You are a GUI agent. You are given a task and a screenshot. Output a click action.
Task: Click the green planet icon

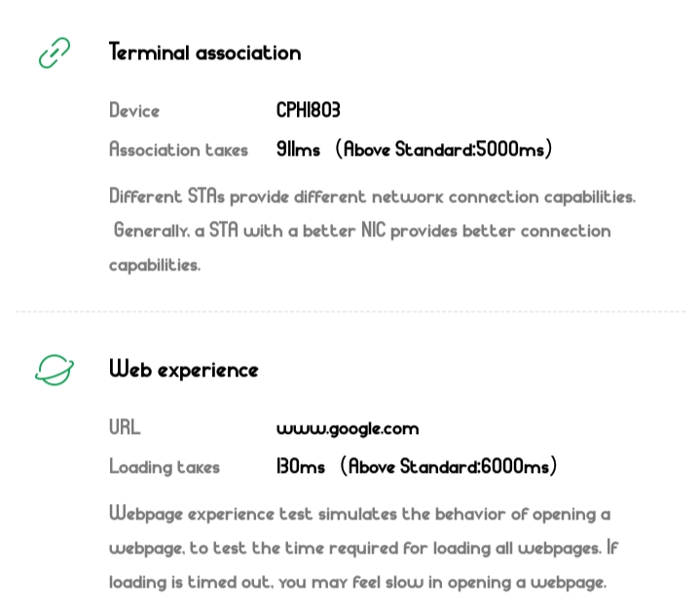(55, 370)
